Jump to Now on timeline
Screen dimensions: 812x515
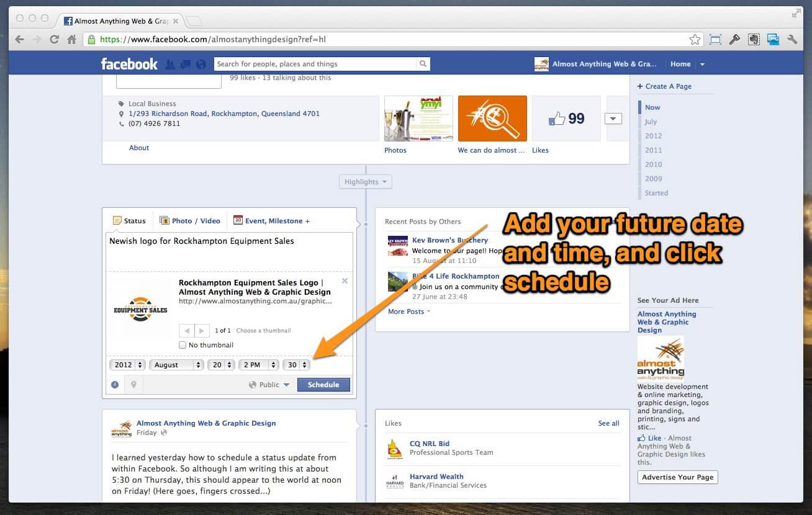[652, 107]
